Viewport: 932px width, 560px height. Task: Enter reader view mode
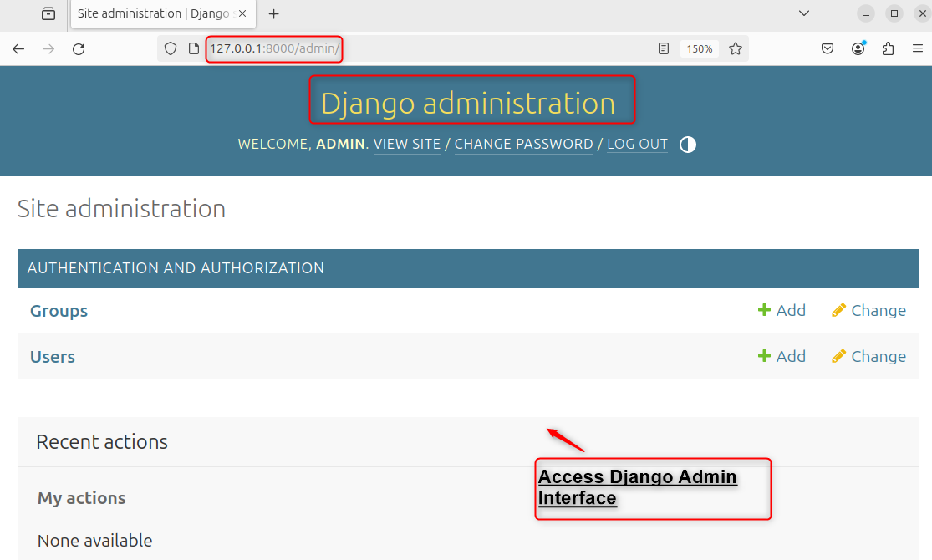click(664, 48)
